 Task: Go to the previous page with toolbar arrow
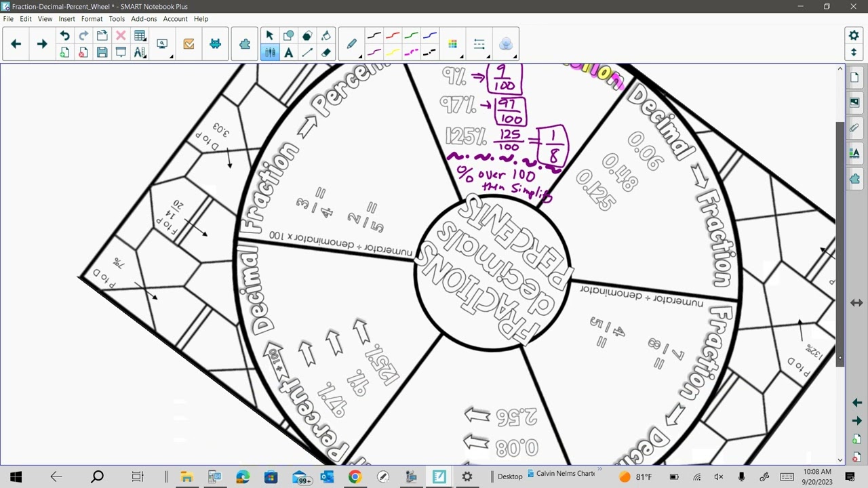16,44
